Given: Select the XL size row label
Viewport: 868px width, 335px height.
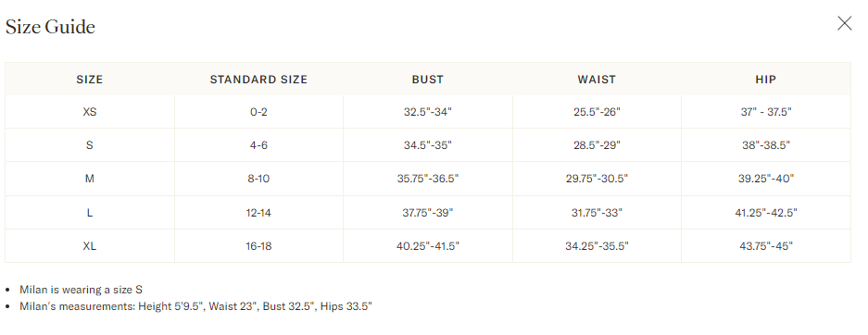Looking at the screenshot, I should click(90, 246).
